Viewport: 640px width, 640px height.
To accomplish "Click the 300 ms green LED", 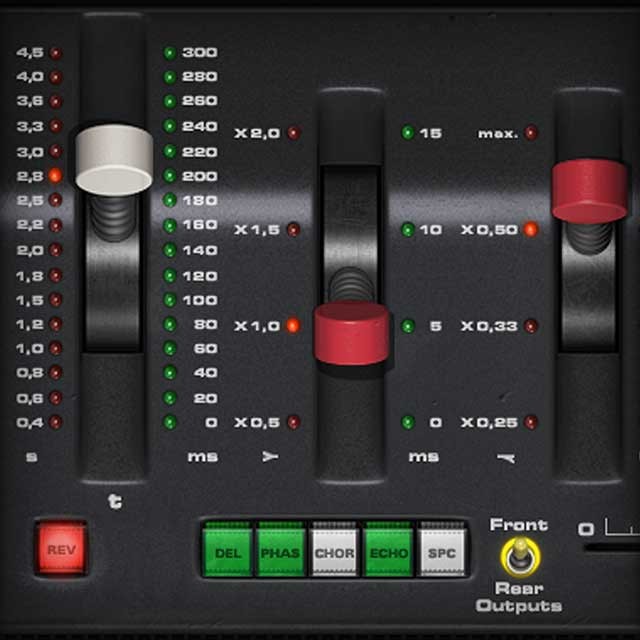I will [x=170, y=52].
